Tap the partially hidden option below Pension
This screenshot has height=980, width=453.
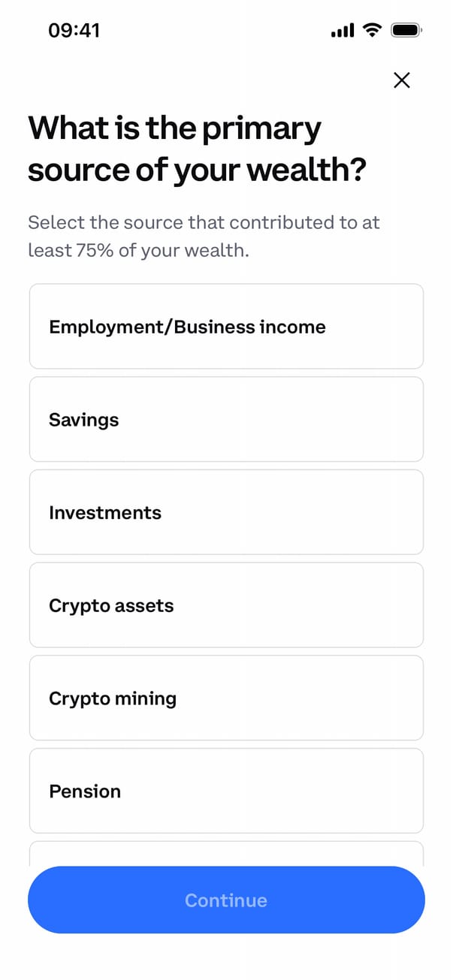tap(226, 854)
